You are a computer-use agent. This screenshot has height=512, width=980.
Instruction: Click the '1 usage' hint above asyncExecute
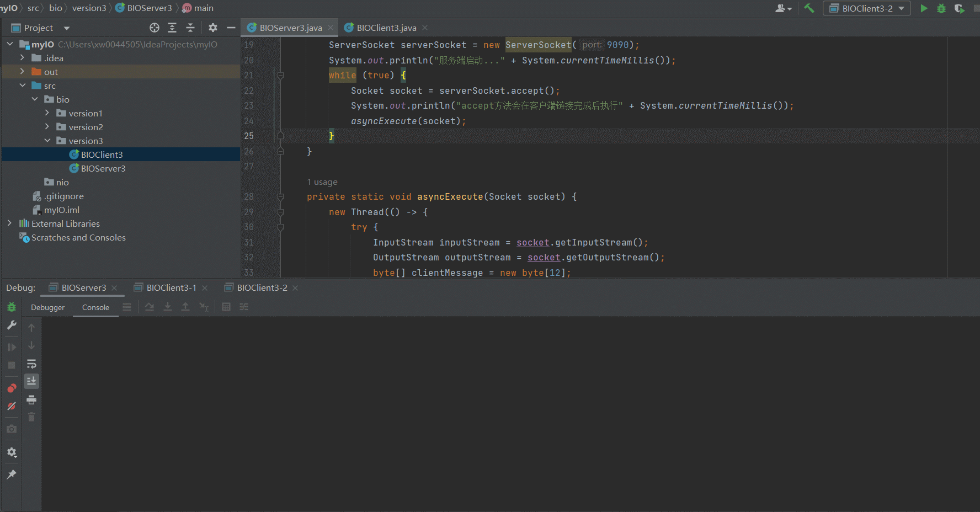322,182
